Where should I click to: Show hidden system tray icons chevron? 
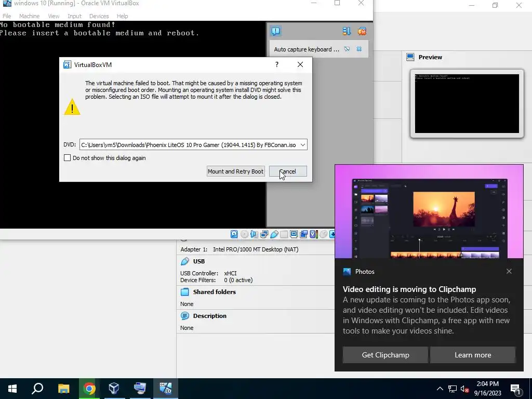pos(440,389)
